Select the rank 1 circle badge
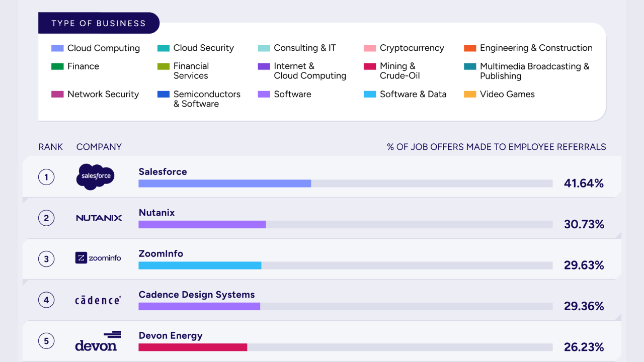Screen dimensions: 644x362 [x=46, y=177]
